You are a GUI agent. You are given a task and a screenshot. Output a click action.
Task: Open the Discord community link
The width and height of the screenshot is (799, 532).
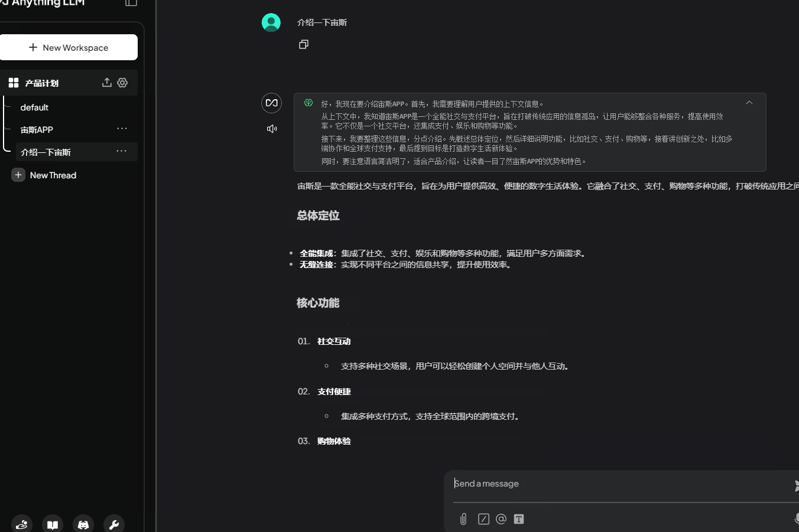click(83, 524)
